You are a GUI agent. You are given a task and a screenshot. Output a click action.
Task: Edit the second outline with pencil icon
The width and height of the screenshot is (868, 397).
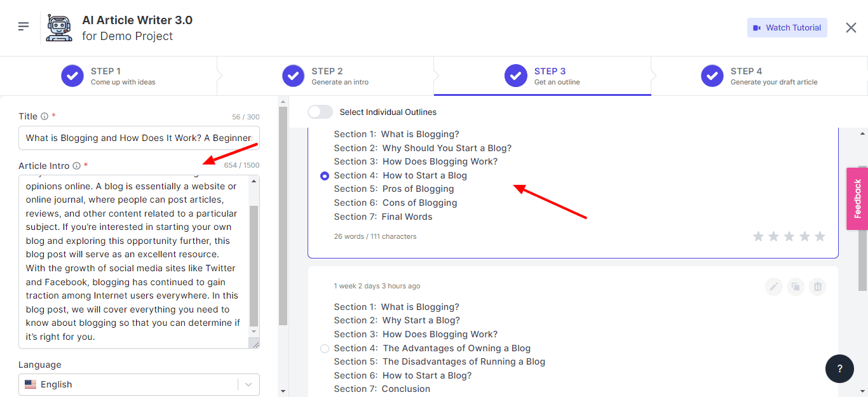point(774,286)
